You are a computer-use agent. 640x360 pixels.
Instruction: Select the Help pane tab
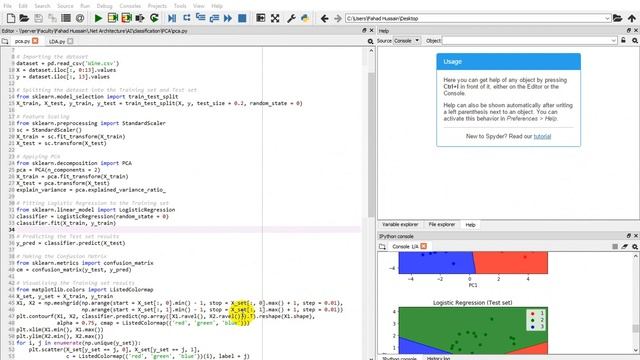(470, 224)
